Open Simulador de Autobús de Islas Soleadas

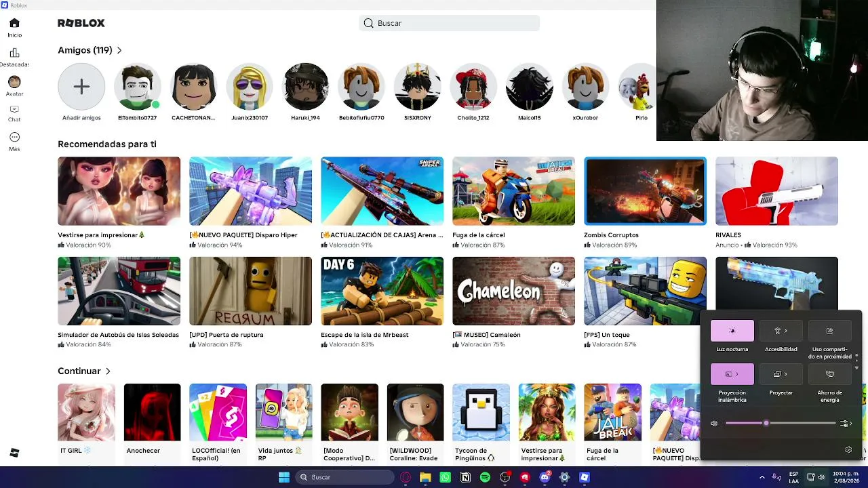click(x=119, y=291)
